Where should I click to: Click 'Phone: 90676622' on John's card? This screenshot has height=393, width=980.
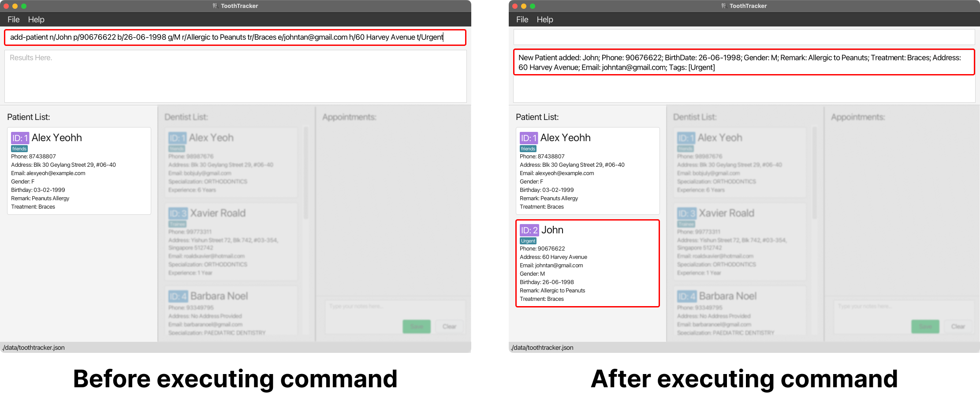[x=542, y=249]
